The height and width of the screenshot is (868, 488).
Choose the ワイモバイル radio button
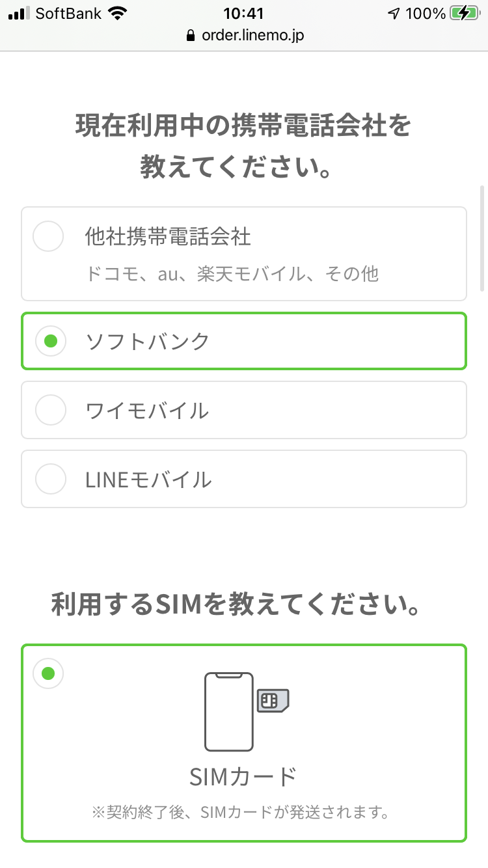(50, 410)
